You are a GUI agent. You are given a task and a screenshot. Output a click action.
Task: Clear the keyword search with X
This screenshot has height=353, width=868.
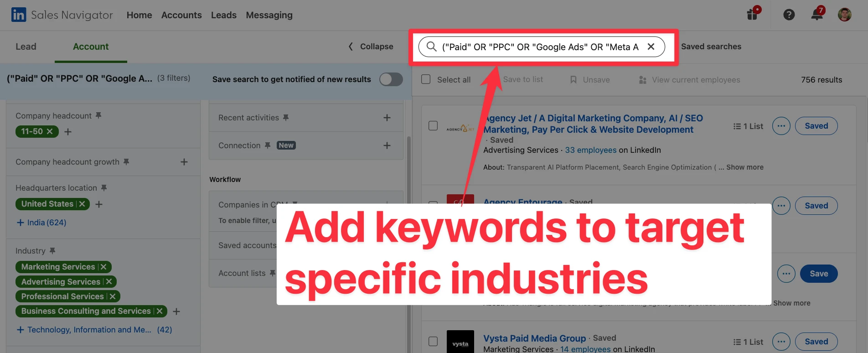click(651, 47)
